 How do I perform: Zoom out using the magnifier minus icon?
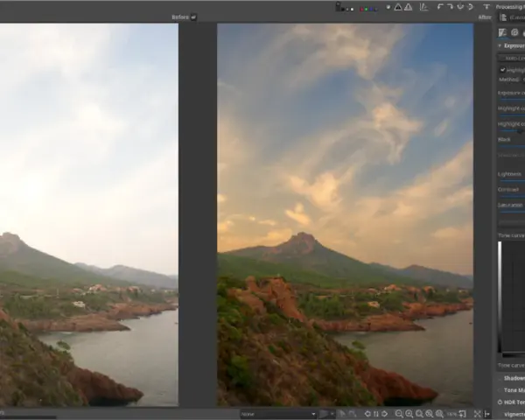[x=399, y=414]
